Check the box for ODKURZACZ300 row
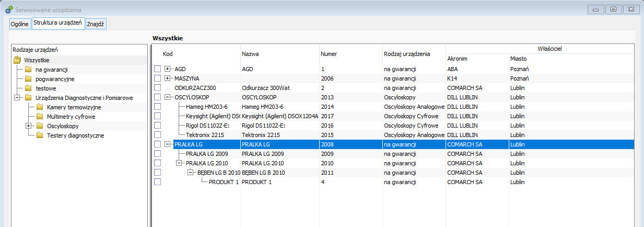 (x=158, y=88)
